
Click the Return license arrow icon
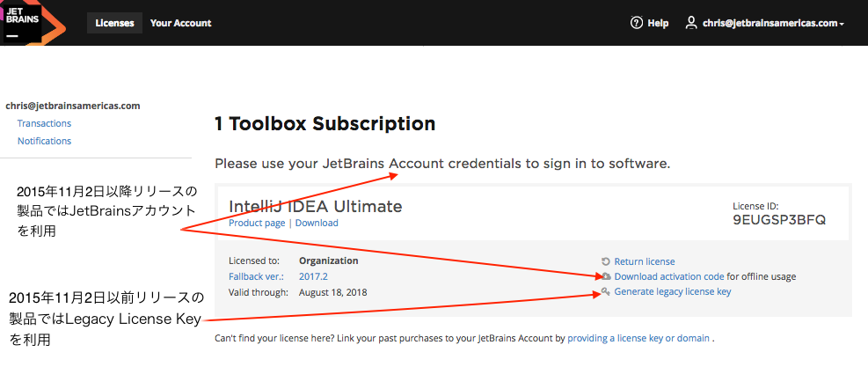pyautogui.click(x=606, y=261)
